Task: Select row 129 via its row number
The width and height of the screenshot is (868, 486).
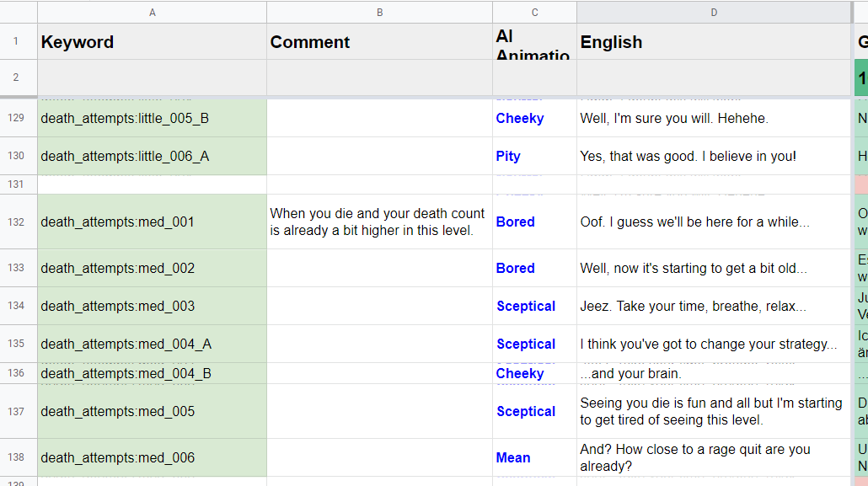Action: [x=17, y=119]
